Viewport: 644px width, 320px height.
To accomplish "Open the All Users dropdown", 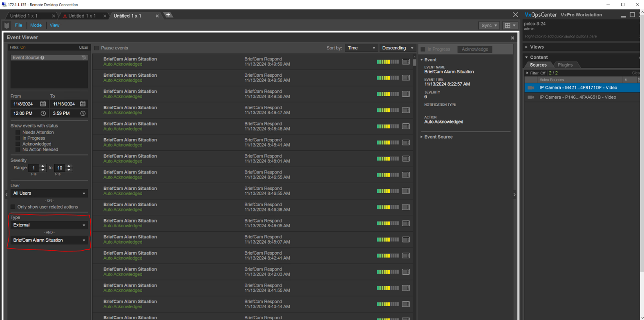I will tap(49, 193).
